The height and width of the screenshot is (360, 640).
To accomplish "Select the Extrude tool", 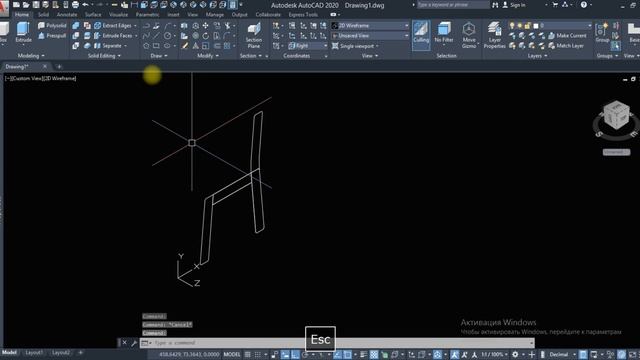I will 23,32.
